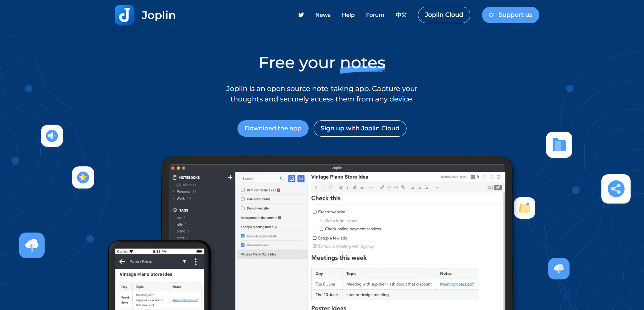Check the Create website checkbox
Image resolution: width=644 pixels, height=310 pixels.
click(315, 212)
